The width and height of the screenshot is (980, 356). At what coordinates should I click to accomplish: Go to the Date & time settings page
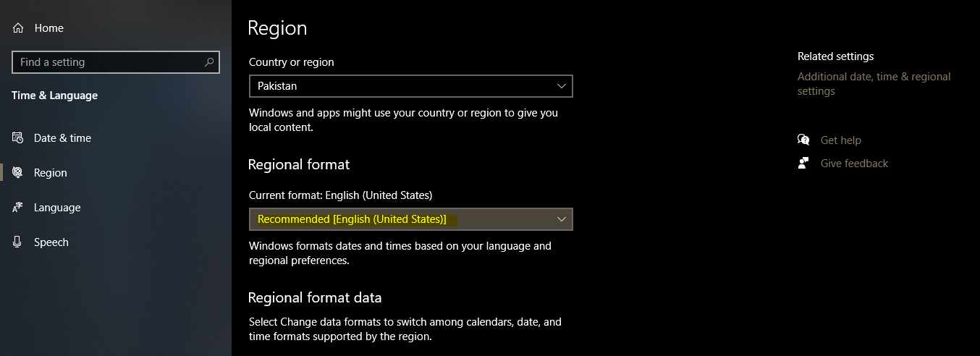point(62,138)
